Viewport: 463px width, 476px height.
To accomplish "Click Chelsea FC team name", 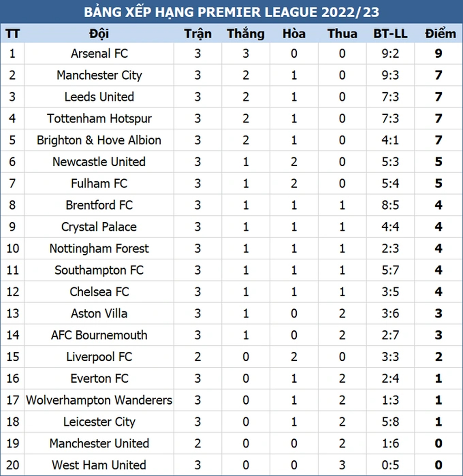I will [99, 292].
